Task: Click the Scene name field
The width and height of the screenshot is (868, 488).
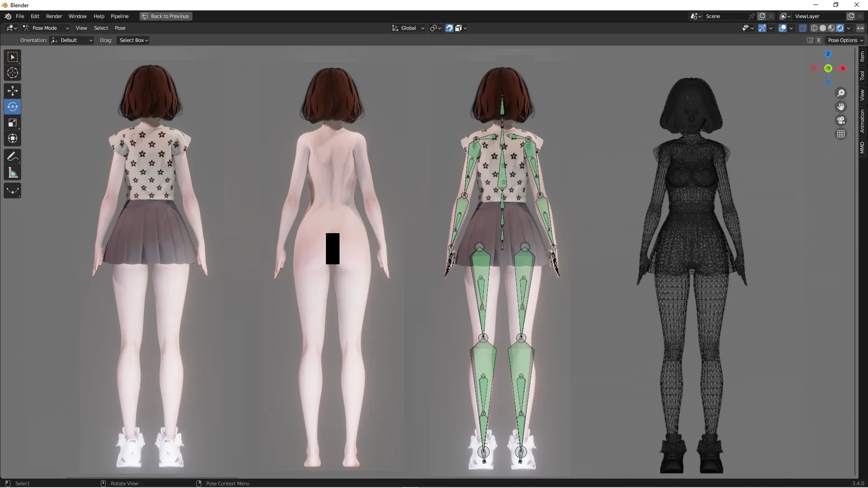Action: pos(726,16)
